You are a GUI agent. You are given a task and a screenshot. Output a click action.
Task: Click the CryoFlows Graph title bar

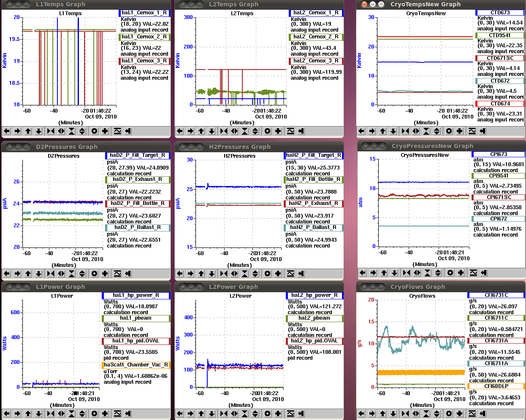(x=441, y=287)
